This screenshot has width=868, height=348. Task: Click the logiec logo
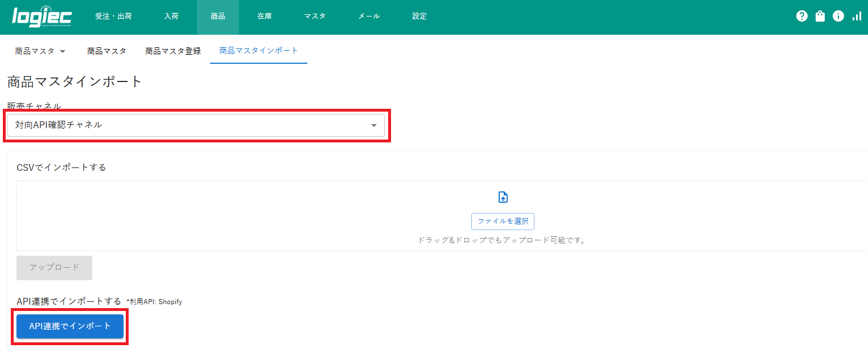42,17
